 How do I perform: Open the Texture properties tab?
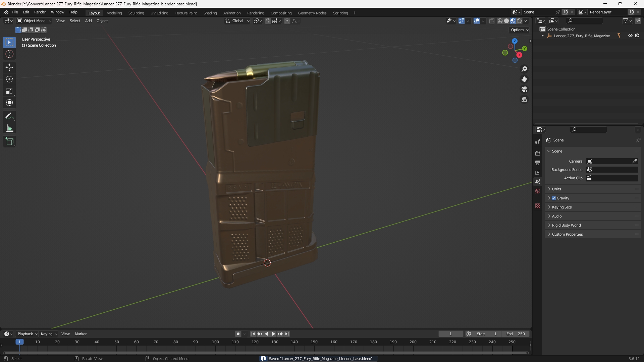538,206
